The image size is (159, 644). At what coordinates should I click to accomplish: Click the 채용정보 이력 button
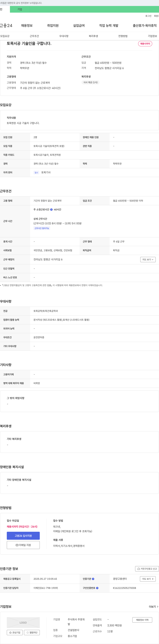coord(142,620)
